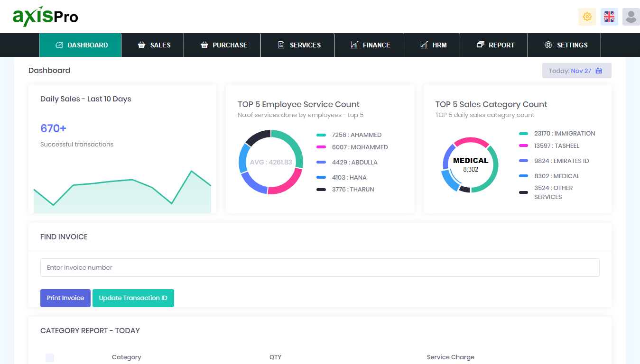Click the calendar icon beside Nov 27

(599, 71)
